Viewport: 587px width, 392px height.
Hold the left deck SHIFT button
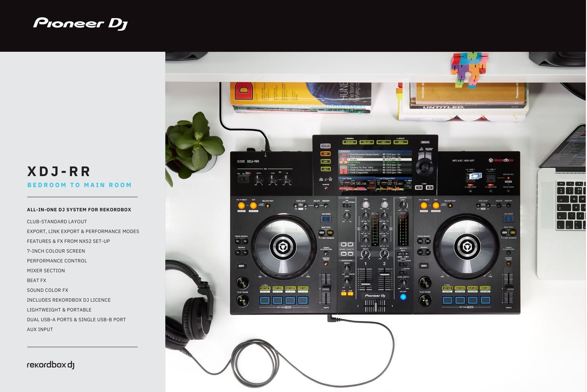pyautogui.click(x=242, y=266)
